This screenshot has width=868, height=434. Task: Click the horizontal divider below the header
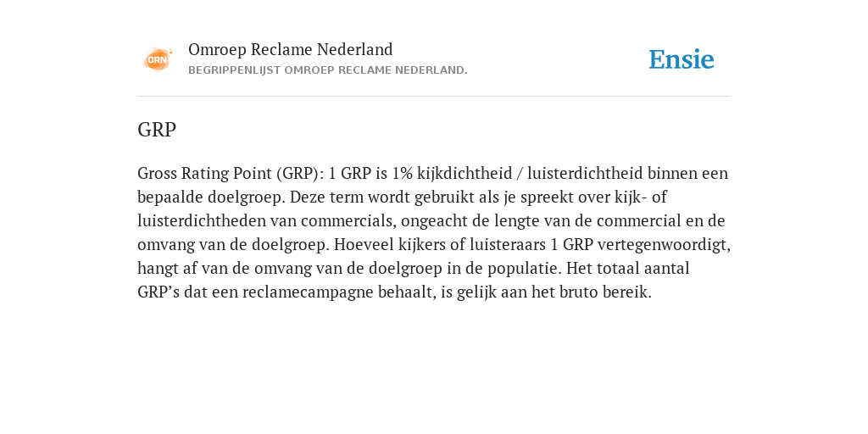[434, 97]
